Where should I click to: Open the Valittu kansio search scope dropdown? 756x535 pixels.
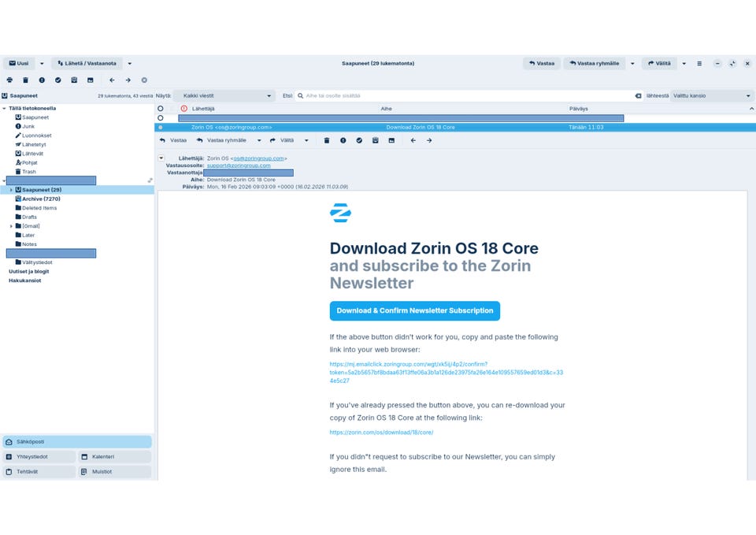(x=712, y=95)
